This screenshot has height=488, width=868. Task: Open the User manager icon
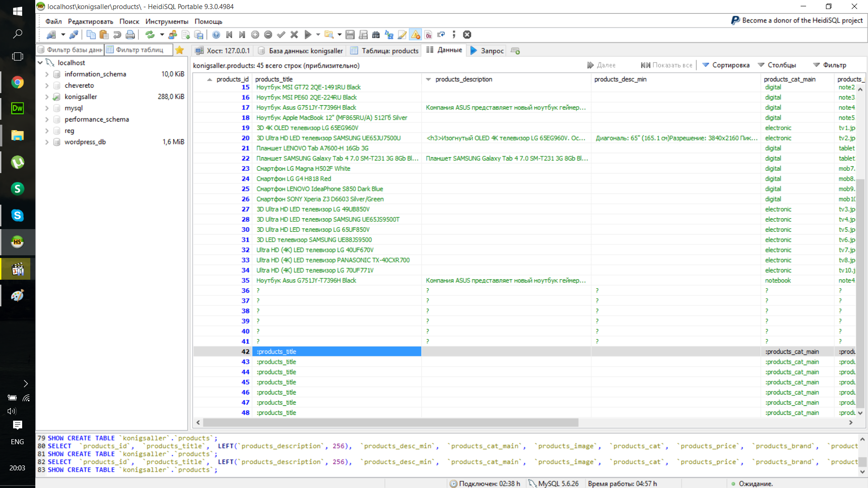(x=173, y=35)
